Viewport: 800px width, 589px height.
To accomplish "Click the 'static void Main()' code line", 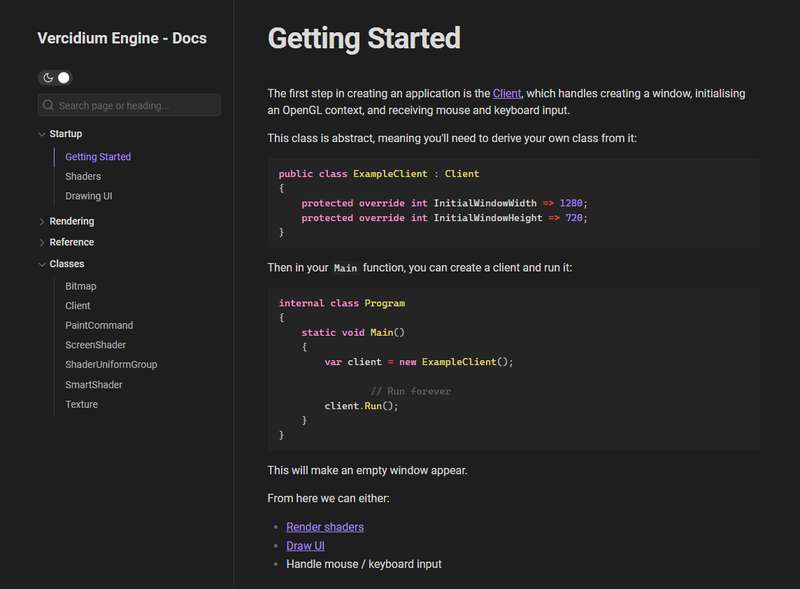I will (353, 333).
